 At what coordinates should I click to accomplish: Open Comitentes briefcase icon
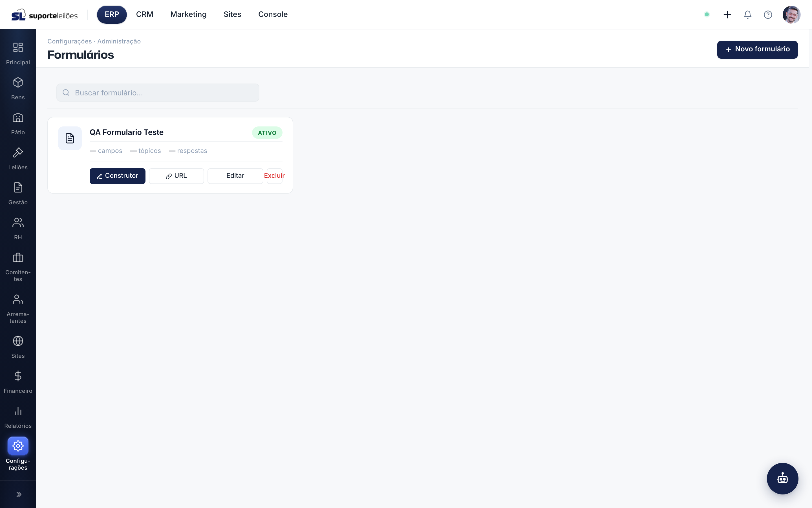[18, 258]
